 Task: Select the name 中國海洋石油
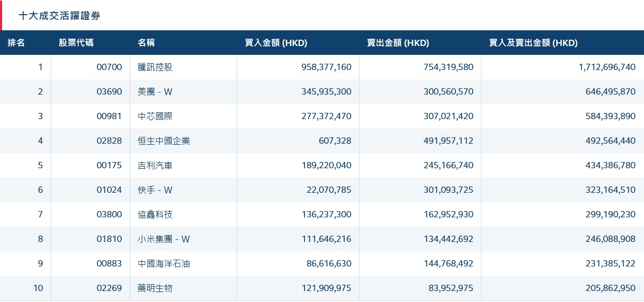pyautogui.click(x=164, y=263)
